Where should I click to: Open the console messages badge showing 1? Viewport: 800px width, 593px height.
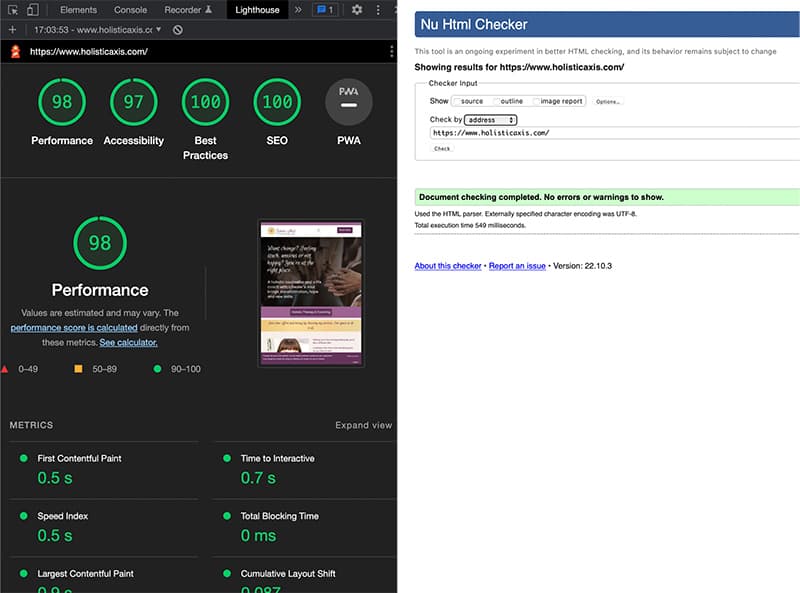325,10
